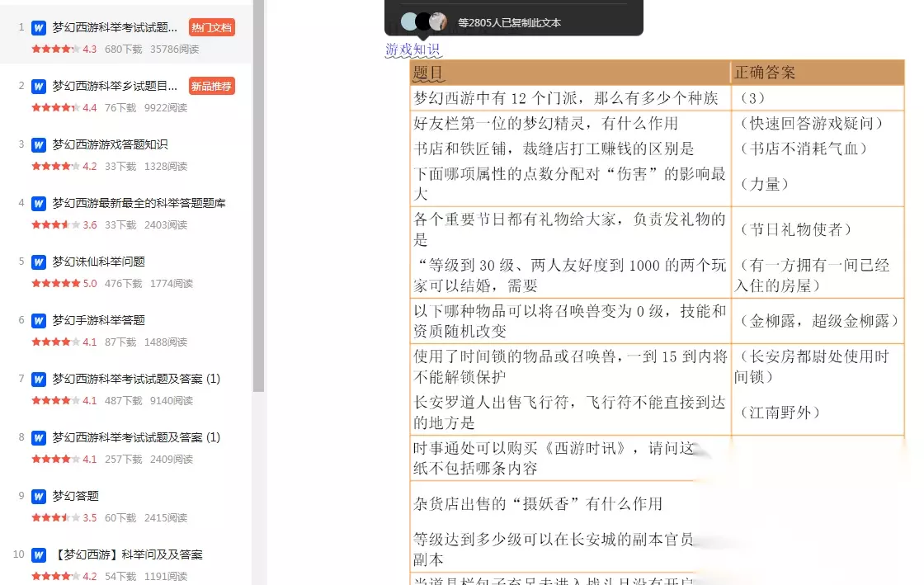Click the 游戏知识 heading
Viewport: 924px width, 585px height.
coord(412,50)
